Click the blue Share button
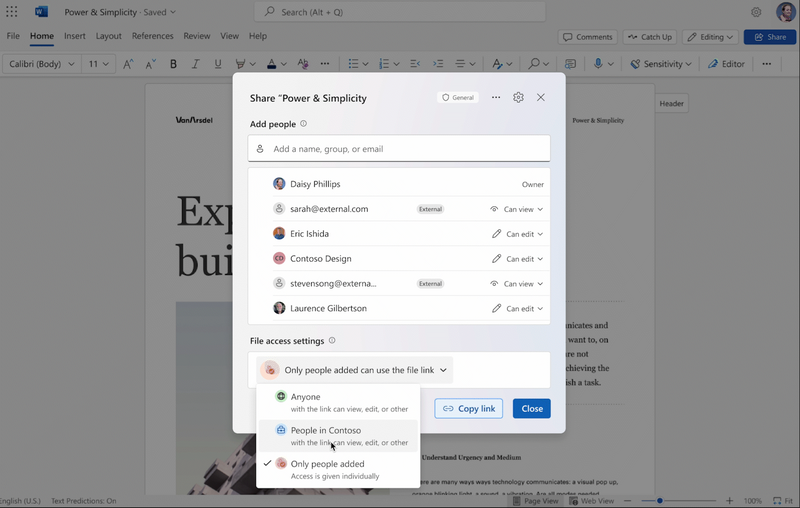The height and width of the screenshot is (508, 800). point(769,37)
